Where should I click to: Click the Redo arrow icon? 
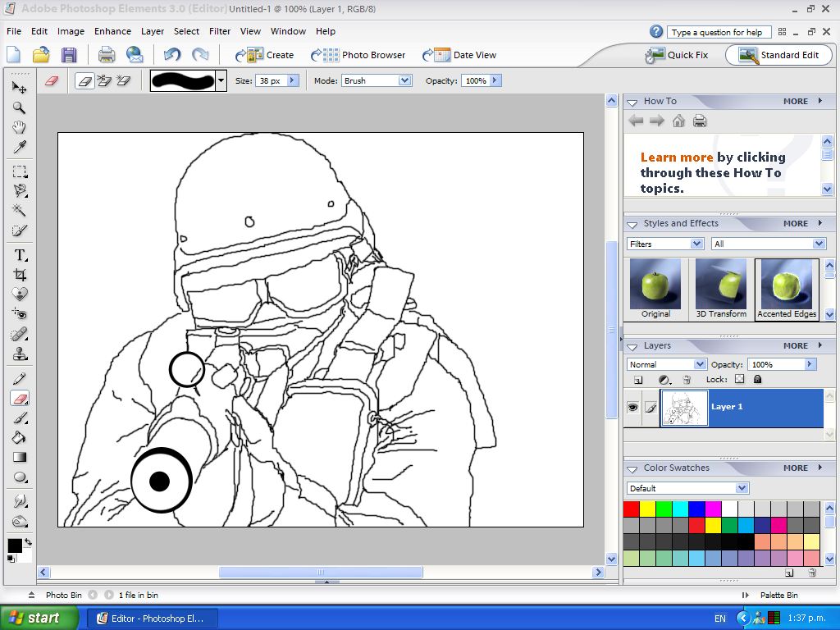[x=200, y=55]
